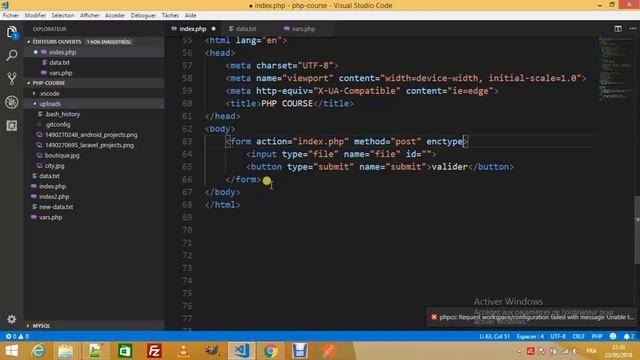Open the Explorer view in activity bar
640x360 pixels.
click(12, 32)
